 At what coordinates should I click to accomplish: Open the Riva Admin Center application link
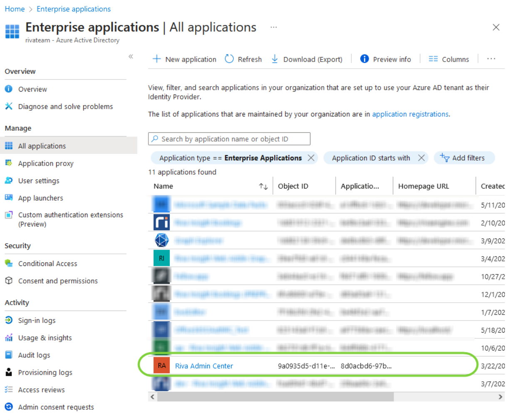pos(204,366)
